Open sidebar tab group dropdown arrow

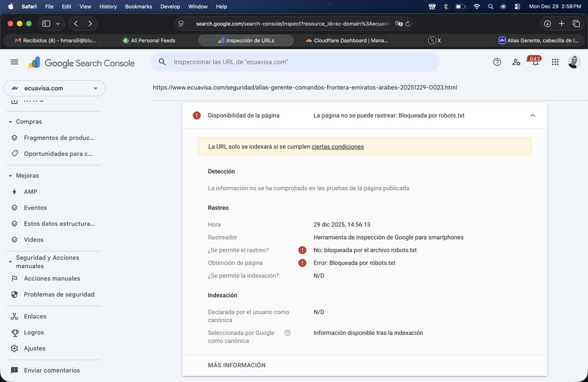[x=58, y=24]
